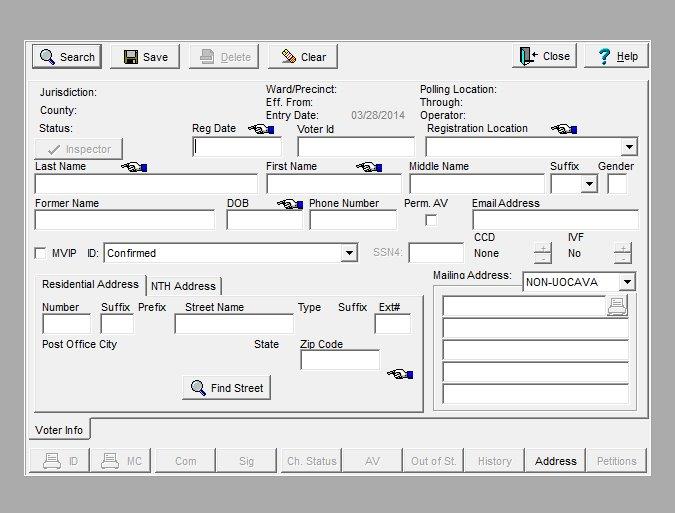Toggle the MVIP checkbox
675x513 pixels.
point(40,253)
